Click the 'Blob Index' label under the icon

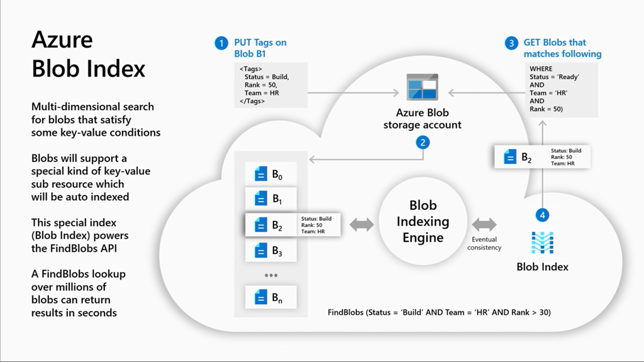(x=542, y=266)
